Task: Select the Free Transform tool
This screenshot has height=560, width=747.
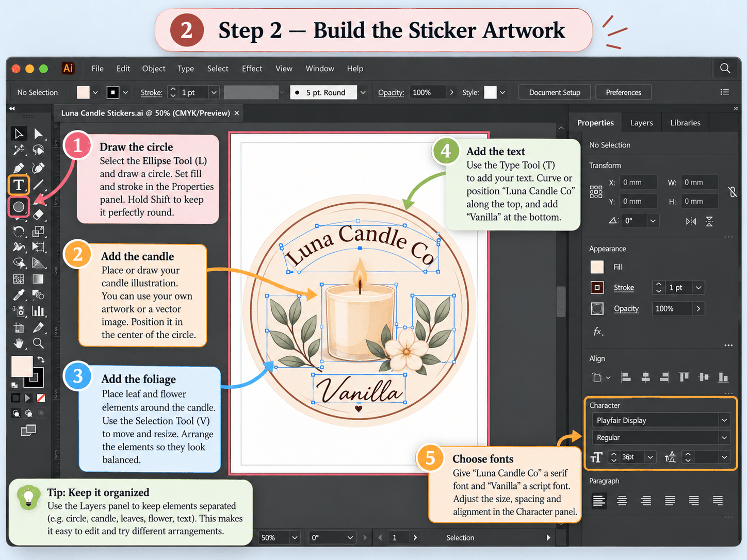Action: [38, 247]
